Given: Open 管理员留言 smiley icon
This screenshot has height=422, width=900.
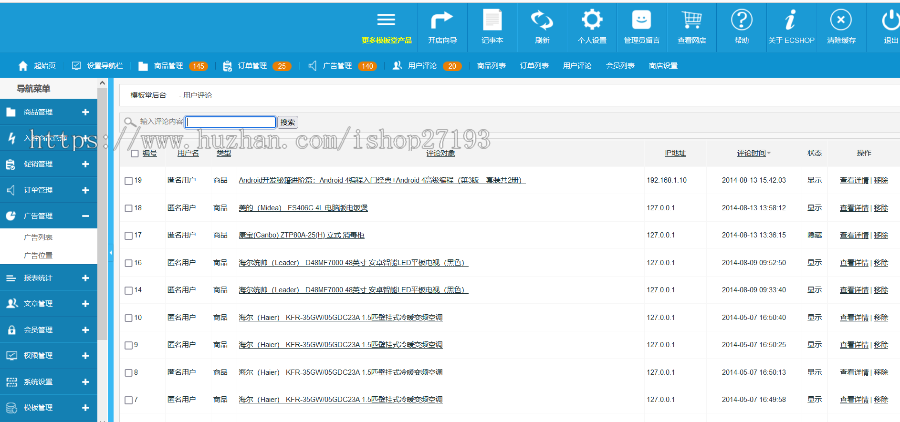Looking at the screenshot, I should tap(642, 20).
